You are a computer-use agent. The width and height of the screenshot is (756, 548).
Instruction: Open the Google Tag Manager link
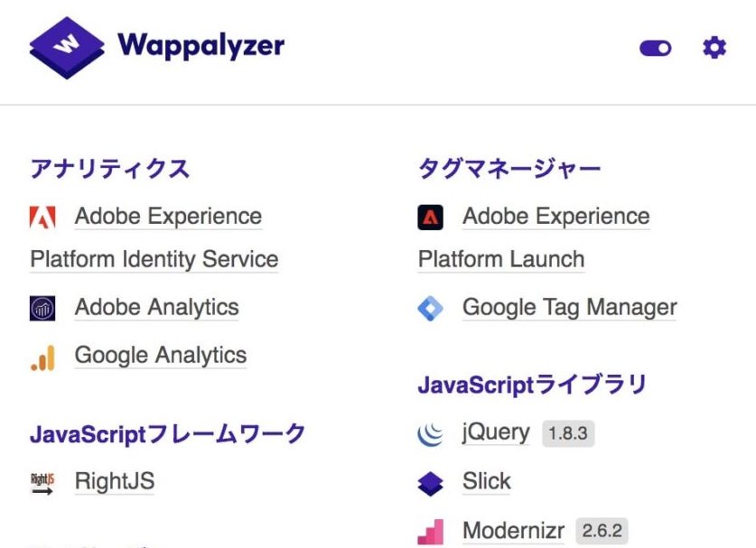pyautogui.click(x=570, y=308)
